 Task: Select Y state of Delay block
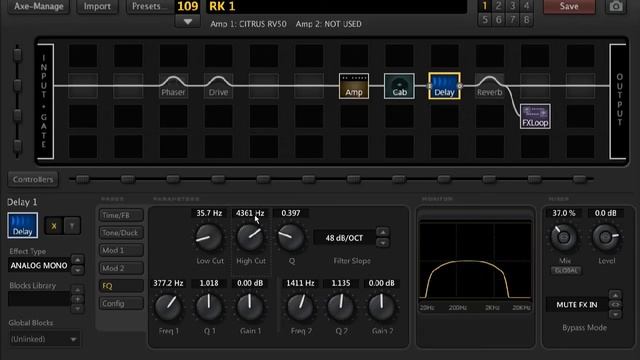pos(72,226)
